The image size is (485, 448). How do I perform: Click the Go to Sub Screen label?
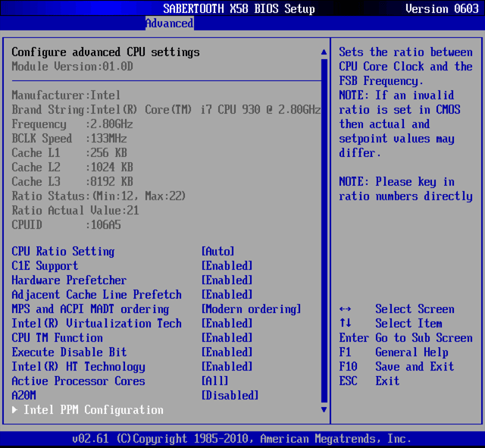(424, 337)
